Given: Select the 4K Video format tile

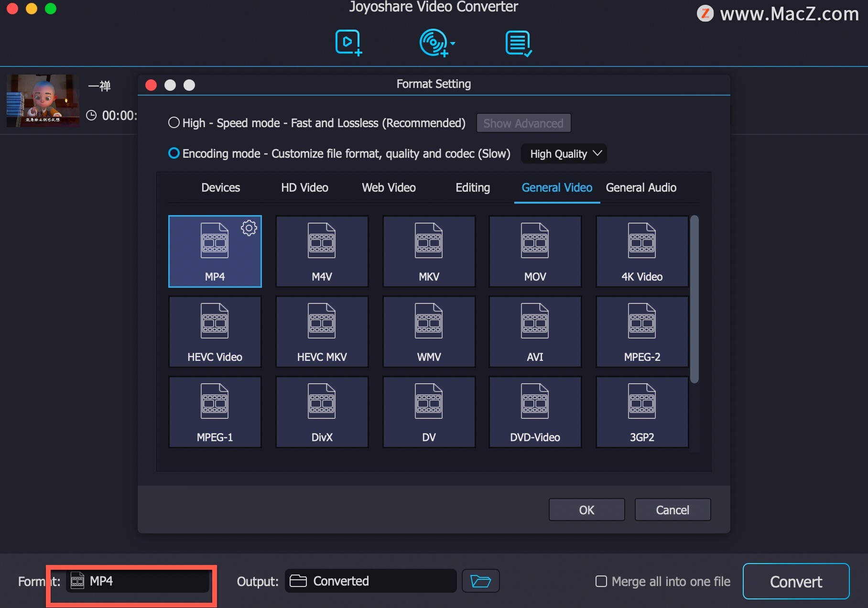Looking at the screenshot, I should (x=642, y=251).
